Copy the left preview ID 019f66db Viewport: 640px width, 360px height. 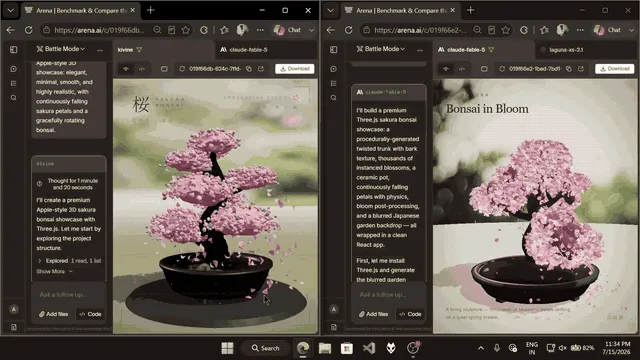tap(249, 69)
